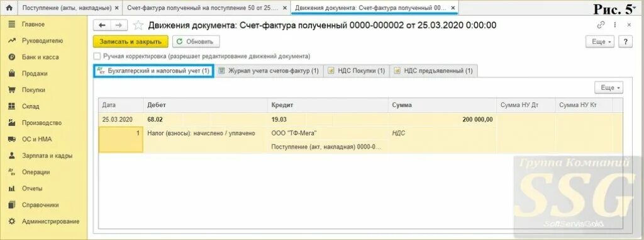Click the Склад grid icon
The width and height of the screenshot is (644, 240).
tap(12, 106)
